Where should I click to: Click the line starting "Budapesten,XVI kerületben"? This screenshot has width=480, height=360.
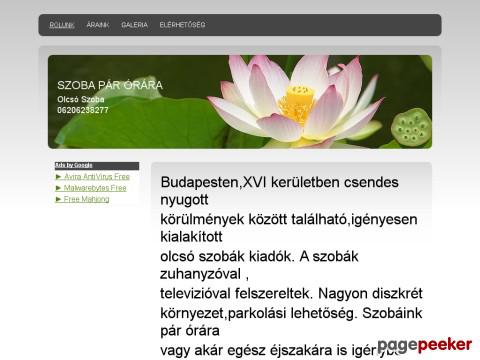[x=280, y=183]
